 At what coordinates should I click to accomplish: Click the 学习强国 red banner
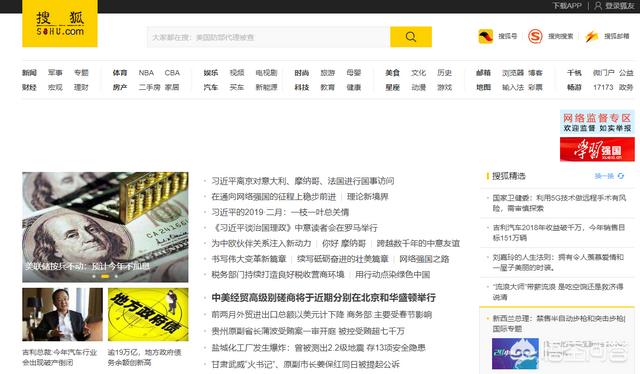point(597,149)
